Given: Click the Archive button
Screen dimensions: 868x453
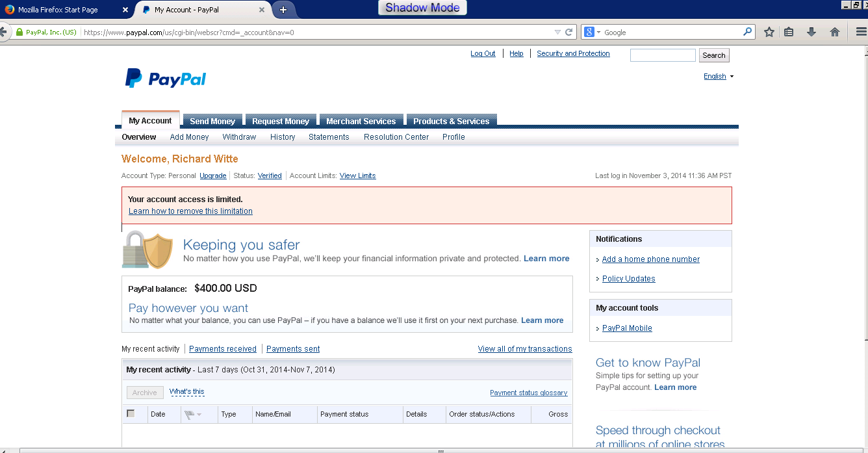Looking at the screenshot, I should [x=145, y=393].
